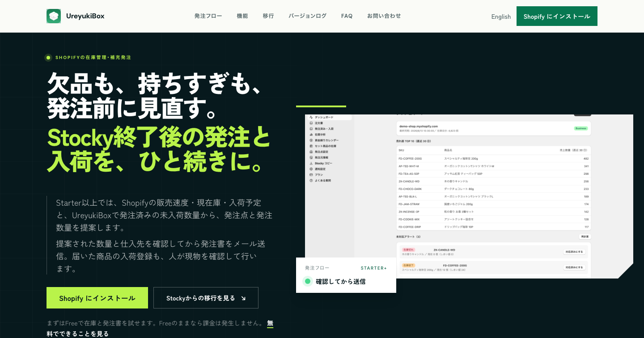This screenshot has height=338, width=644.
Task: Click the green dot beside 確認してから送信
Action: pyautogui.click(x=308, y=281)
